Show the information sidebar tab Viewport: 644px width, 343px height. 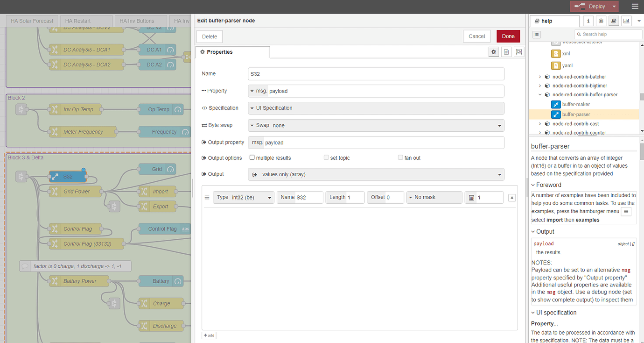pos(588,21)
